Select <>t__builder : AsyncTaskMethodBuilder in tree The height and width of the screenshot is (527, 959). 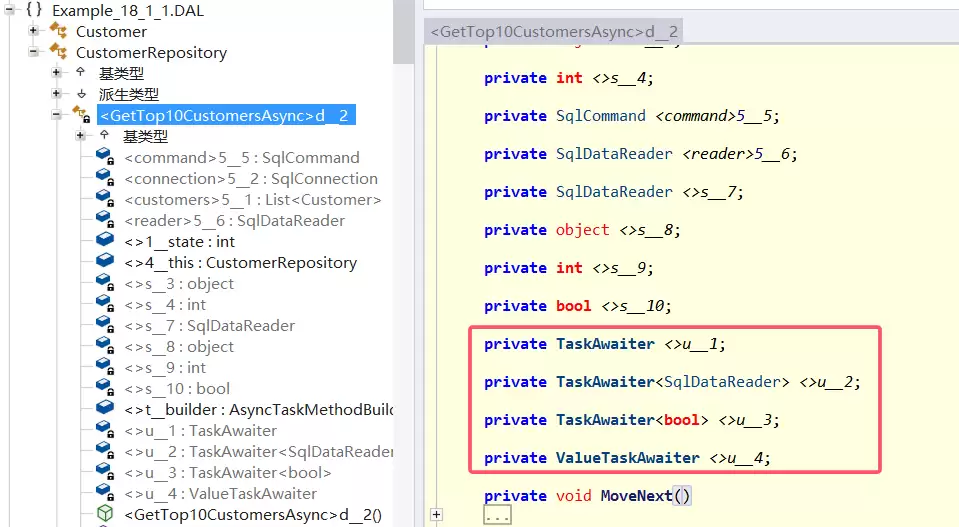pos(259,410)
